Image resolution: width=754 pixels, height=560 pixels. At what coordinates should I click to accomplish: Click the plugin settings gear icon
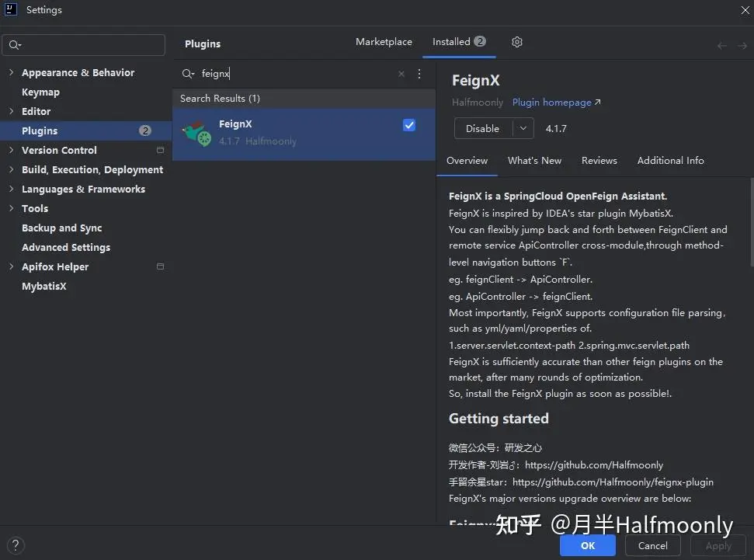tap(517, 42)
